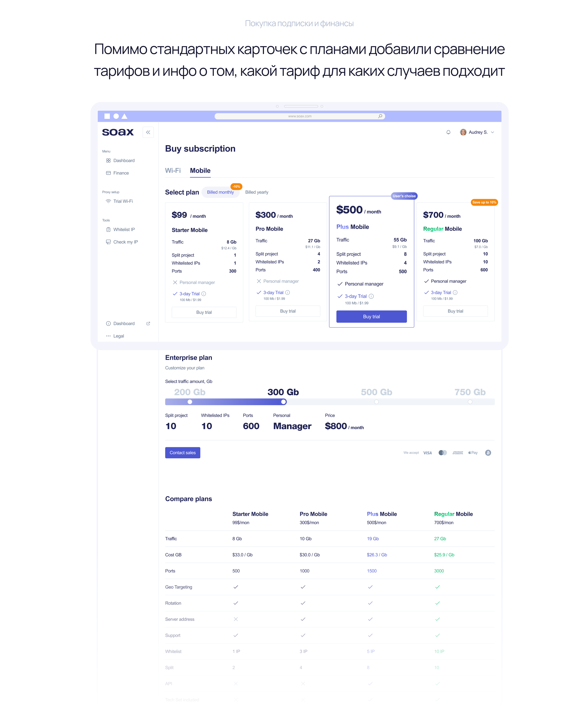Click the 300 Gb slider handle

point(283,402)
